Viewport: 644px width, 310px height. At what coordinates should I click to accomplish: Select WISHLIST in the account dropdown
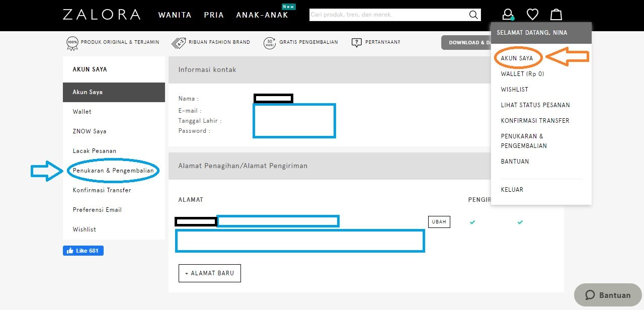click(x=514, y=90)
